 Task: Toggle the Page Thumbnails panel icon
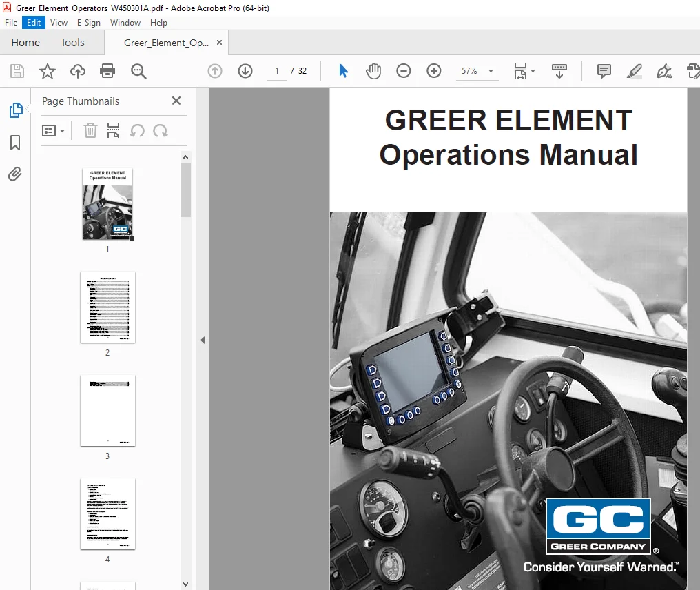[x=16, y=110]
